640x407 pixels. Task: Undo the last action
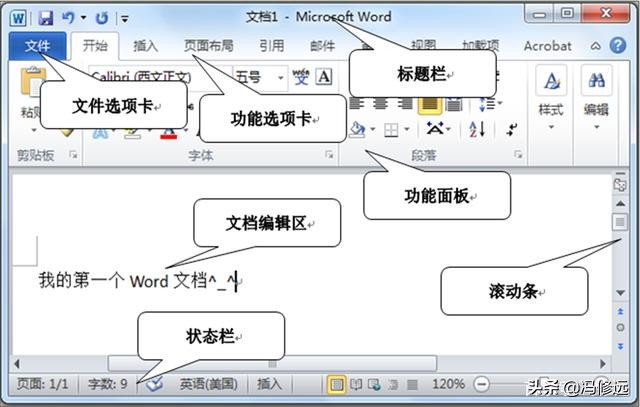[x=68, y=18]
